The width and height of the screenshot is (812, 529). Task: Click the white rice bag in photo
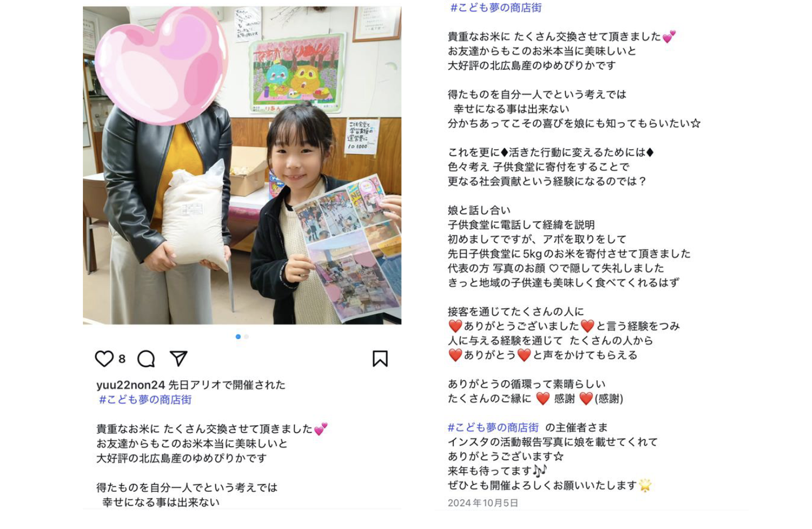point(195,217)
